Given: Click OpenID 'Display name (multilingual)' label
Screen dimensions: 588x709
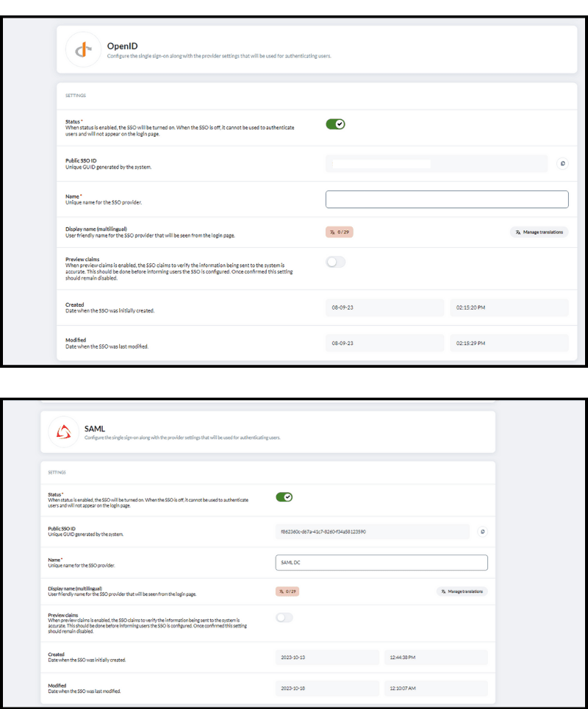Looking at the screenshot, I should coord(96,229).
